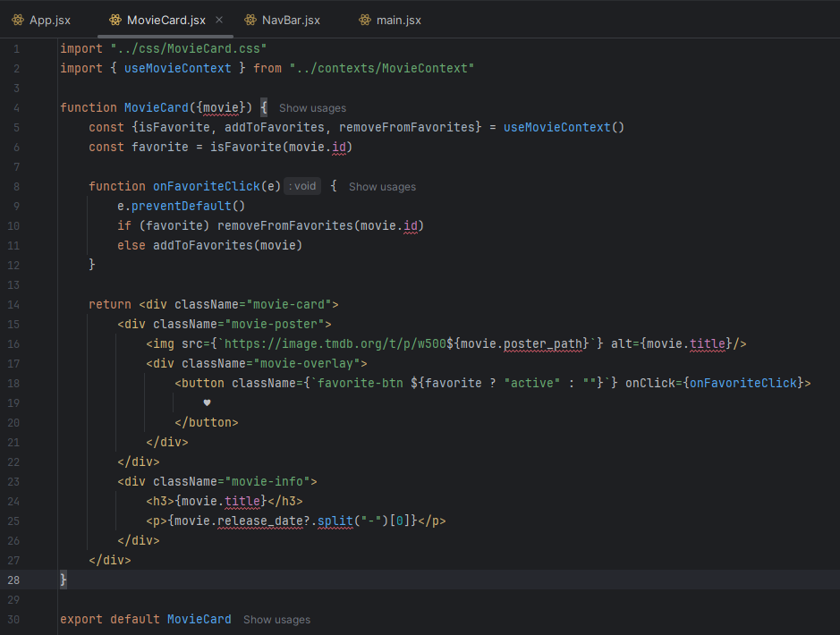Switch to the NavBar.jsx tab

(291, 20)
